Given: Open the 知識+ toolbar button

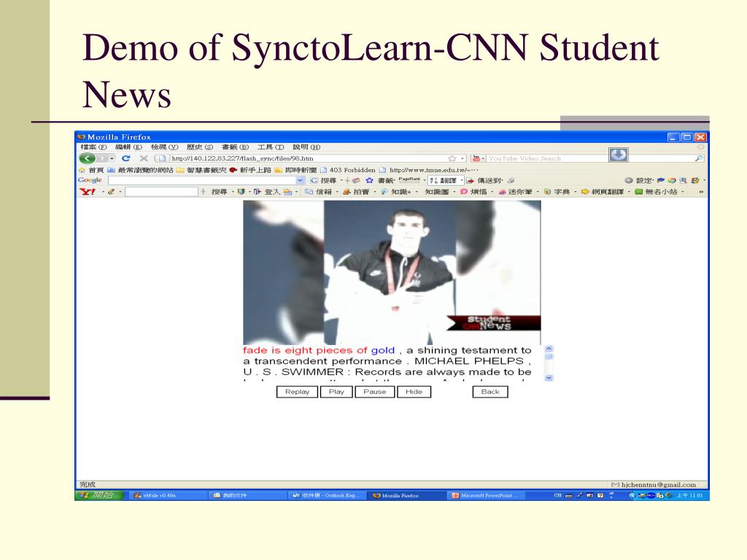Looking at the screenshot, I should pyautogui.click(x=396, y=192).
